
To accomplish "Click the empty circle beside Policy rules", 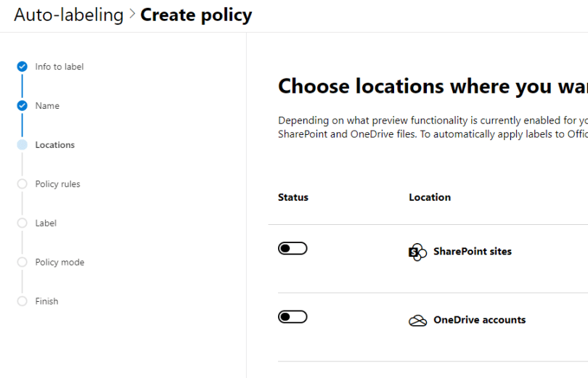I will (x=23, y=184).
